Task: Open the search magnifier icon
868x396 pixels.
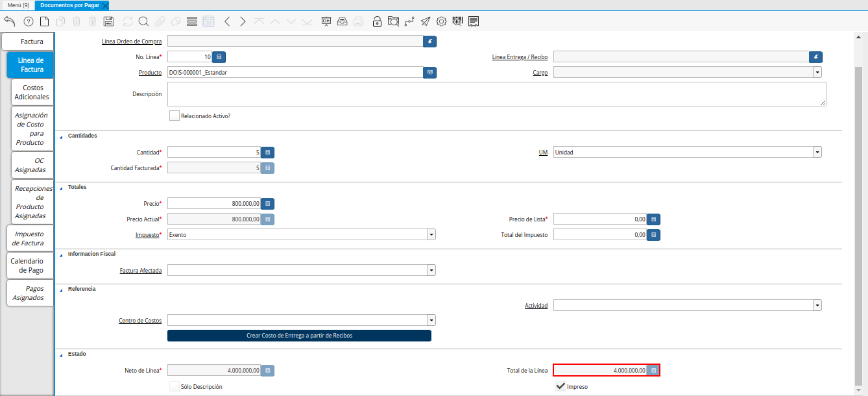Action: pyautogui.click(x=143, y=21)
